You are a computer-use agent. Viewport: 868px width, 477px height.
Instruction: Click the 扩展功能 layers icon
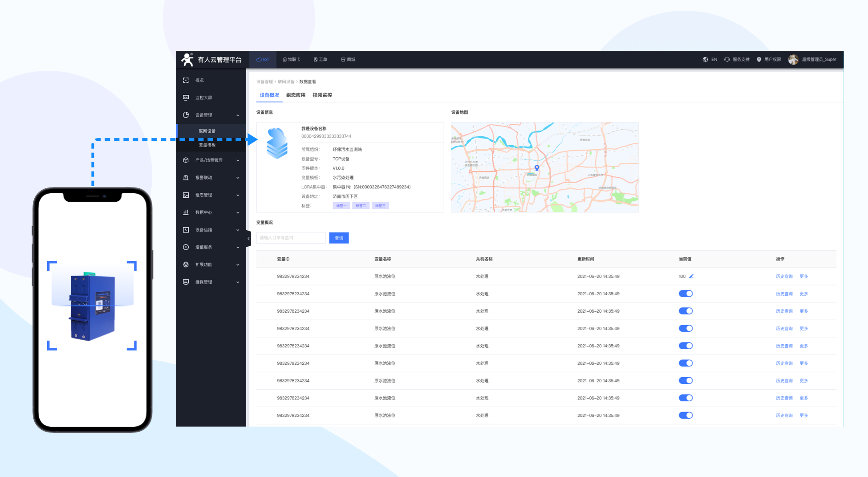(186, 265)
